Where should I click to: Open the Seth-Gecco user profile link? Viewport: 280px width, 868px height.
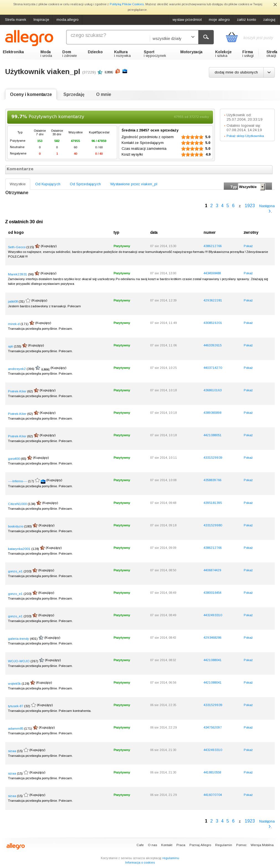(x=17, y=247)
